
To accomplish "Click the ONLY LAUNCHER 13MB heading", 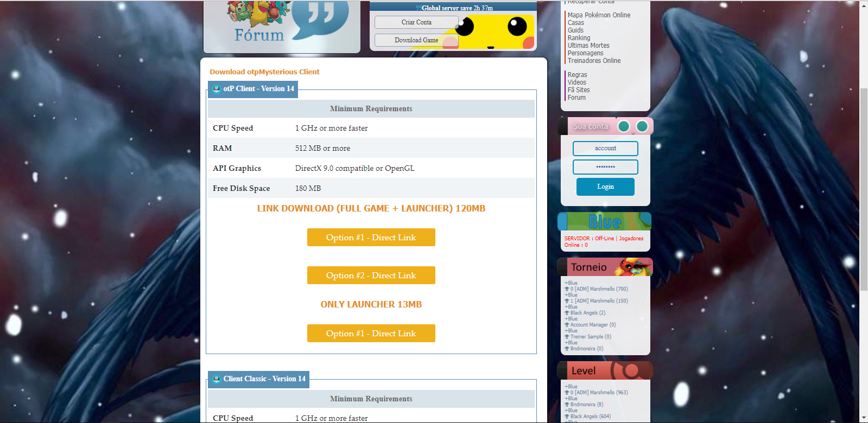I will [371, 305].
